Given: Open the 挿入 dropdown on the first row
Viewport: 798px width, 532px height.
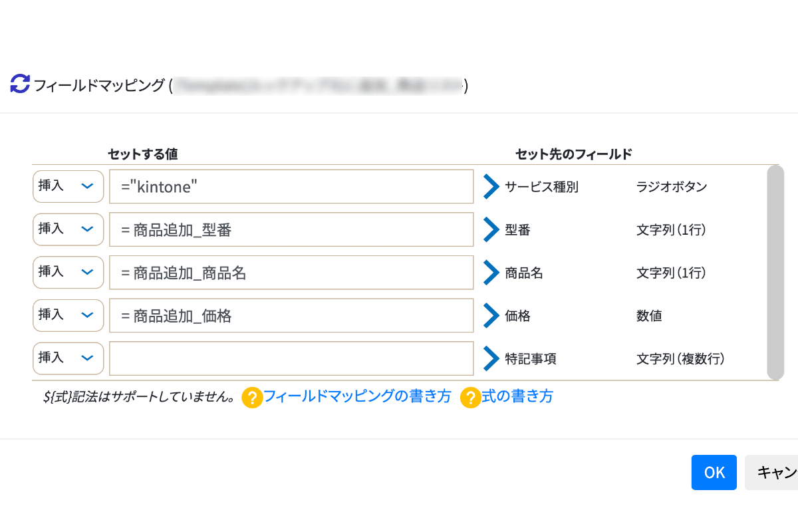Looking at the screenshot, I should click(x=67, y=186).
